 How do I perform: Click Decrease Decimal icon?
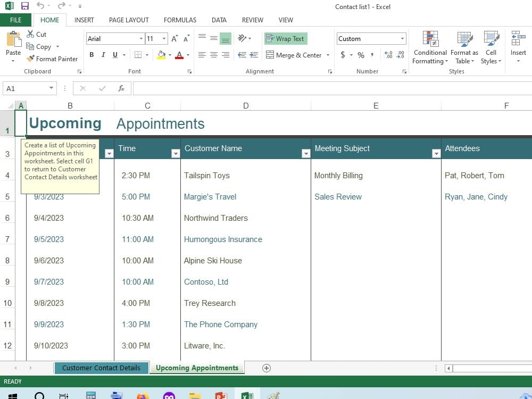(x=401, y=55)
